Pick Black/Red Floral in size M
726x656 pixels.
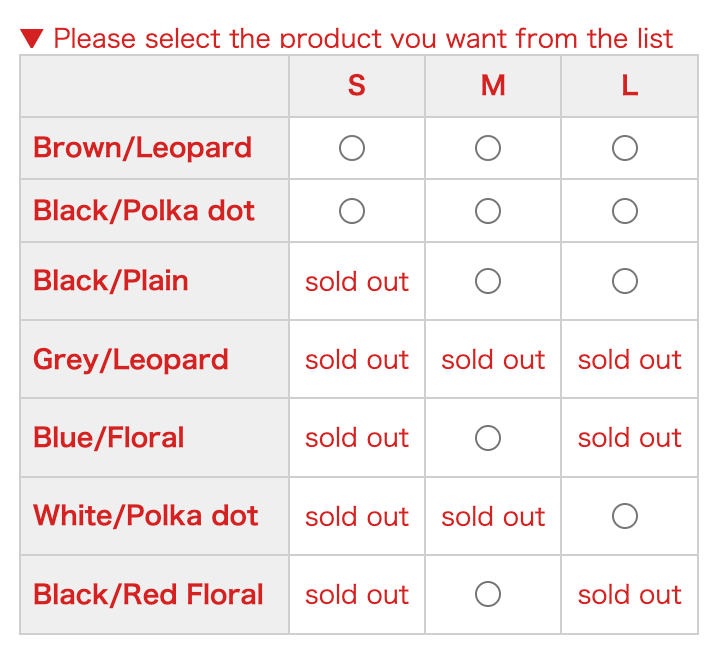click(x=488, y=594)
